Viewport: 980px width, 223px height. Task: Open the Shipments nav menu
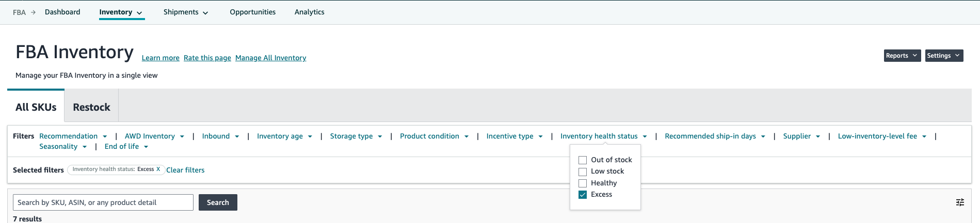click(186, 12)
